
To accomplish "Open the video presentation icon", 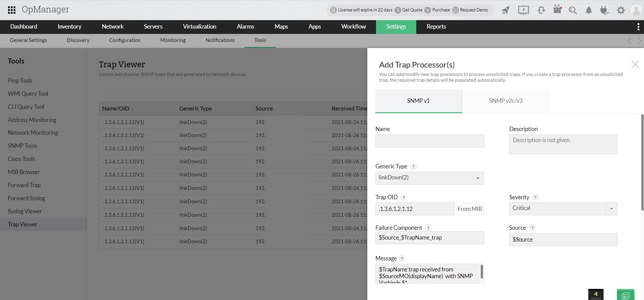I will pos(523,10).
